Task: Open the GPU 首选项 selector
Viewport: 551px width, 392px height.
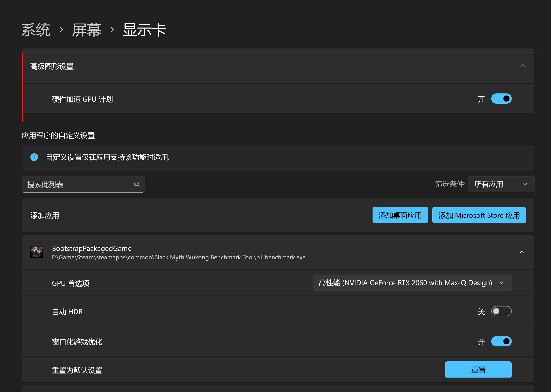Action: click(x=412, y=283)
